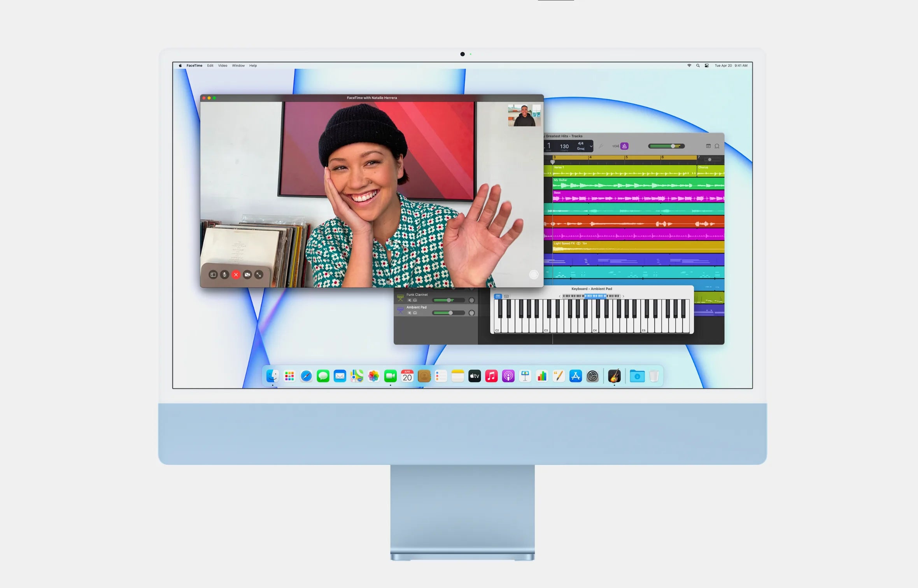Enter full screen from FaceTime controls
The height and width of the screenshot is (588, 918).
[259, 275]
